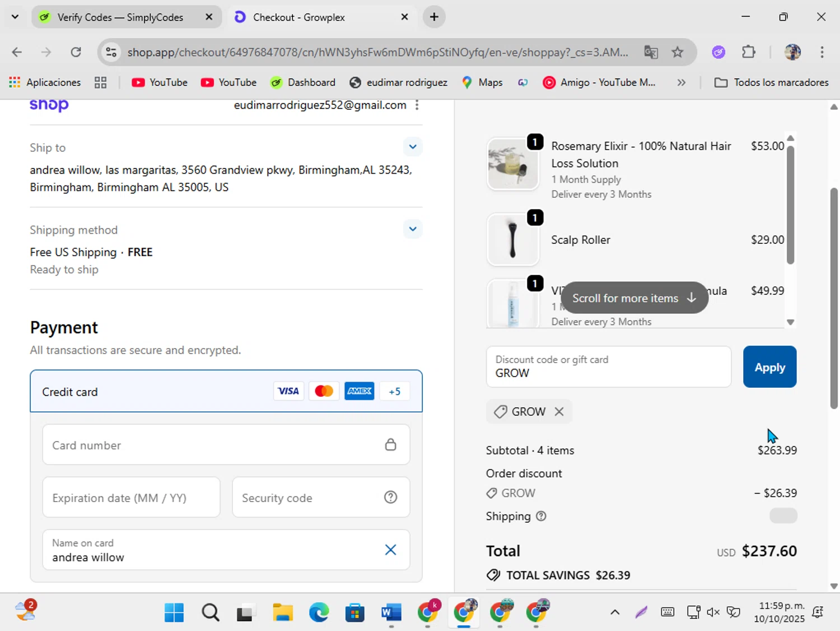
Task: Open the Aplicaciones bookmark
Action: (x=45, y=82)
